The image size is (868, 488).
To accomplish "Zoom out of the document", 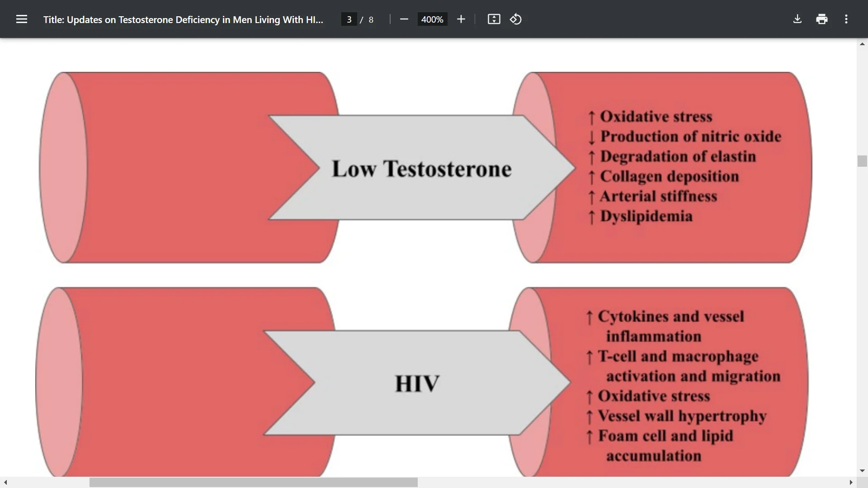I will [x=404, y=19].
